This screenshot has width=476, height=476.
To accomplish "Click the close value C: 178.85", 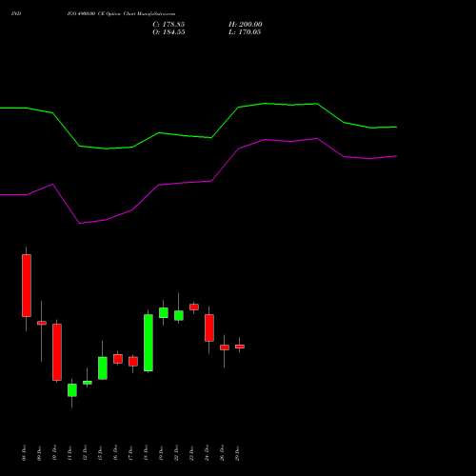I will [x=169, y=25].
